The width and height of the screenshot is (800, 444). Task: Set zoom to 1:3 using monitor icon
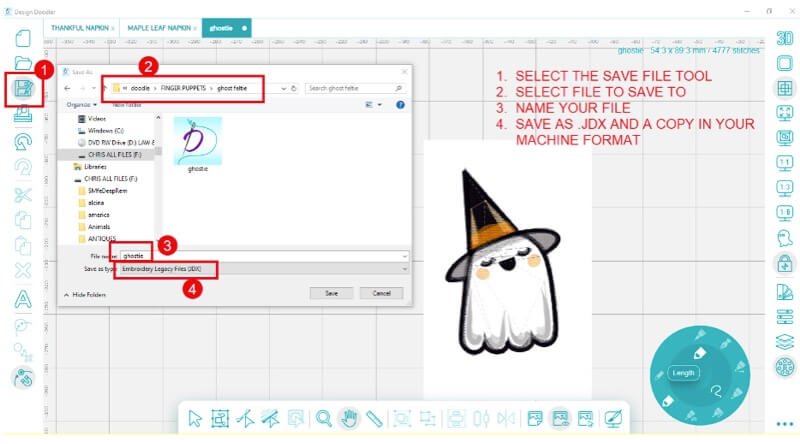tap(785, 188)
